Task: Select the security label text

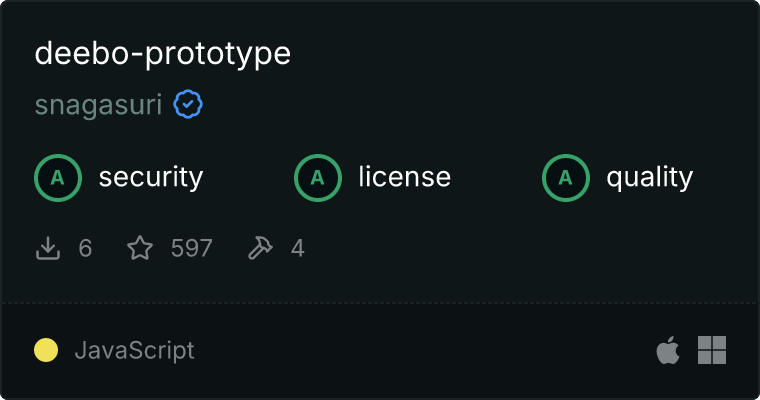Action: point(151,177)
